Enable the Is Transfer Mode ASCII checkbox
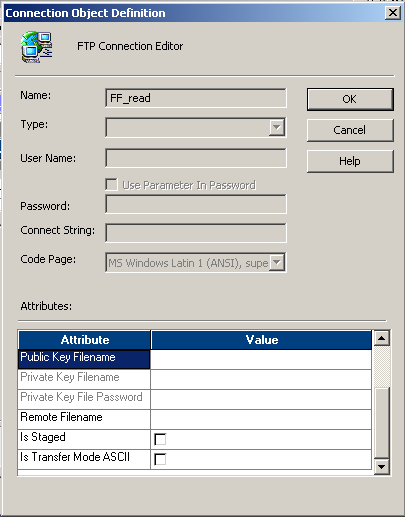Viewport: 405px width, 517px height. tap(160, 459)
